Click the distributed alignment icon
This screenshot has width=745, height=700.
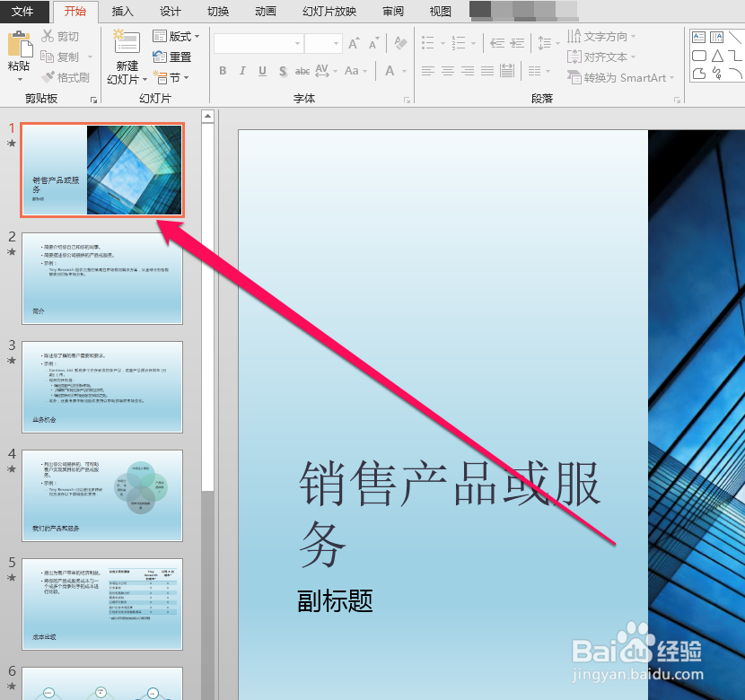[x=507, y=71]
